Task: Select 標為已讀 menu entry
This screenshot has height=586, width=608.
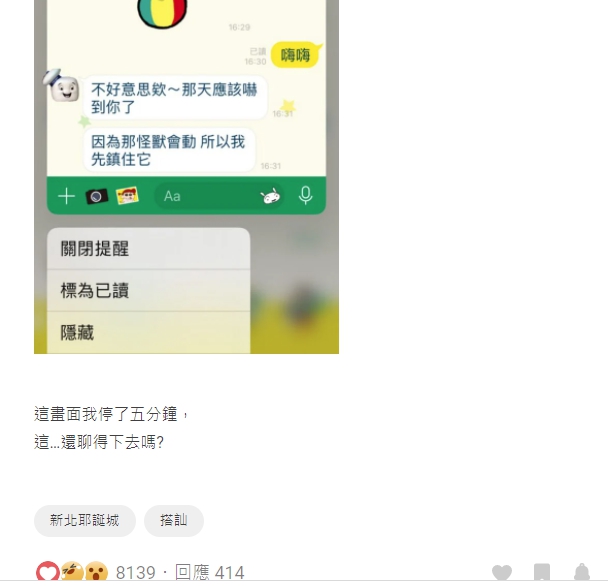Action: pos(149,290)
